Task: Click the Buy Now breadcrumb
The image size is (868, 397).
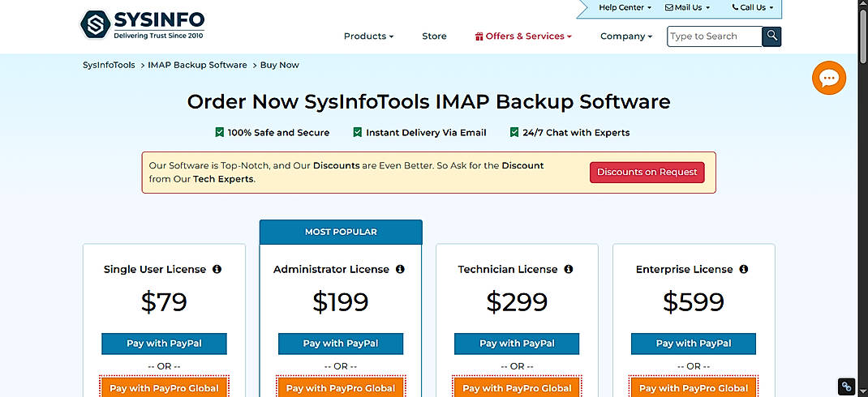Action: point(280,65)
